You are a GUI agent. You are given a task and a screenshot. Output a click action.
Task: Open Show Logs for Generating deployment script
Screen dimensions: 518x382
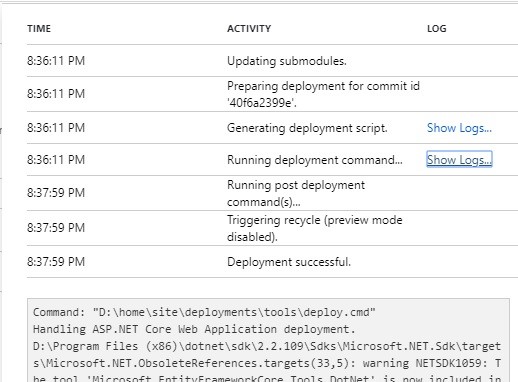tap(459, 128)
